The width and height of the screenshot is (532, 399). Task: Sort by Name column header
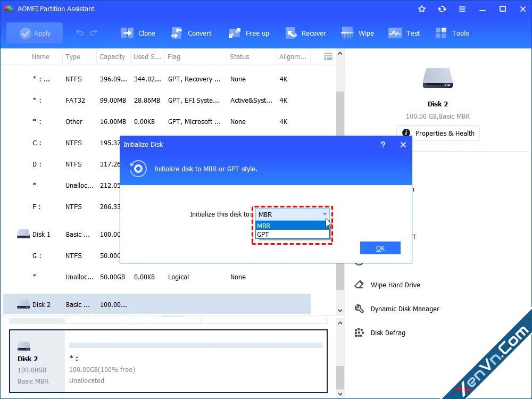[x=40, y=57]
